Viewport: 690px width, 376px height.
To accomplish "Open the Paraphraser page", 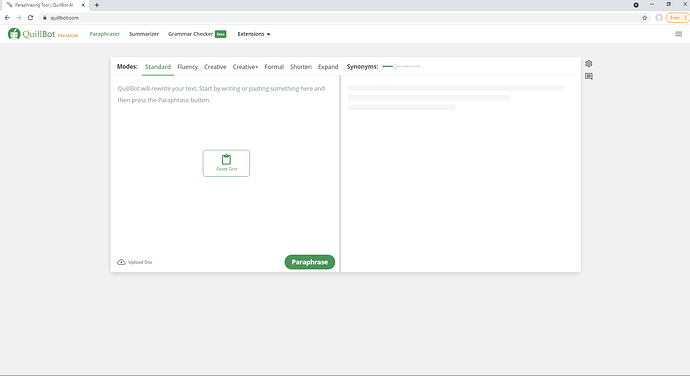I will tap(104, 34).
